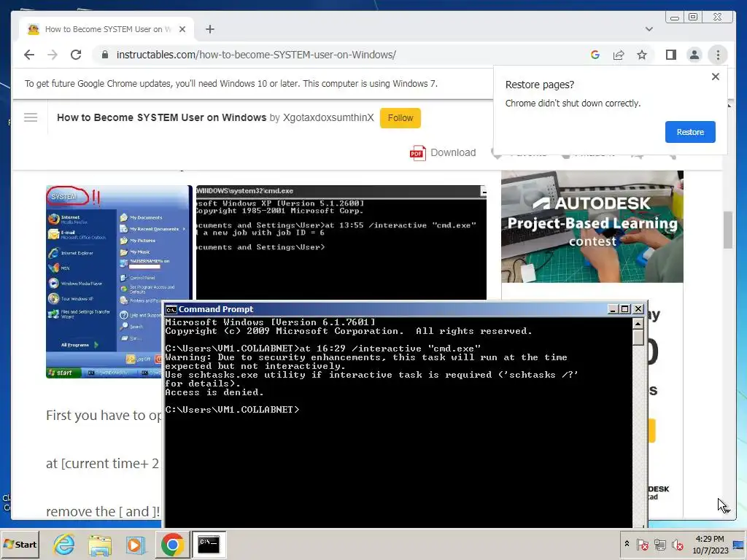Launch Windows Media Player from the taskbar
Viewport: 747px width, 560px height.
point(135,544)
